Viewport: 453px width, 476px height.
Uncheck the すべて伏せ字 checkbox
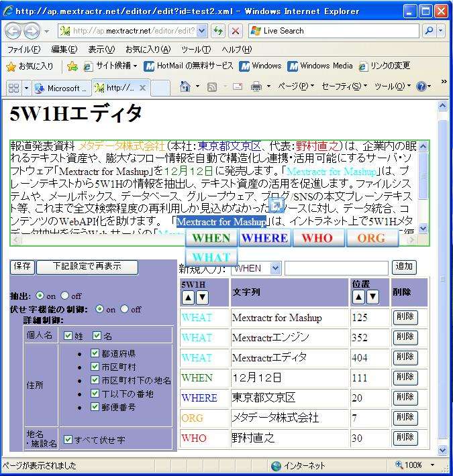(68, 440)
